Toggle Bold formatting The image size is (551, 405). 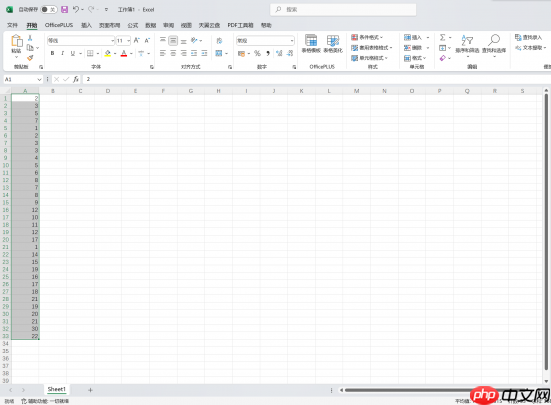pyautogui.click(x=52, y=53)
